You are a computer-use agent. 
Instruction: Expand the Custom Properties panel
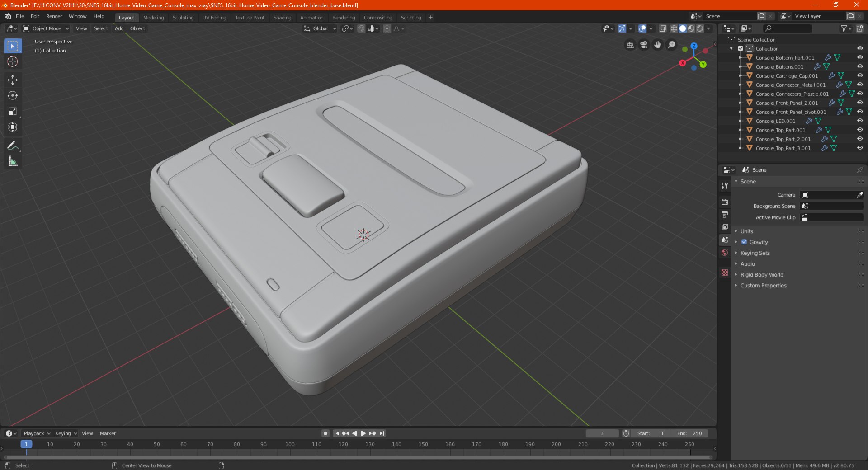tap(763, 285)
